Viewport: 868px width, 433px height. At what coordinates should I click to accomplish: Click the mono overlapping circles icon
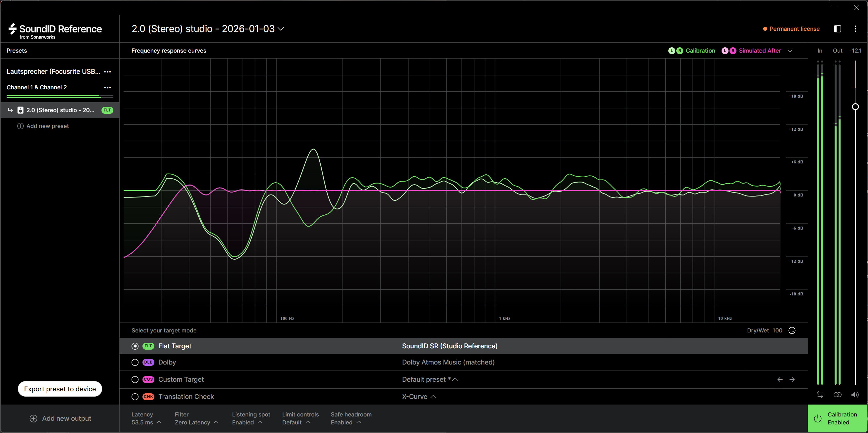[x=837, y=395]
